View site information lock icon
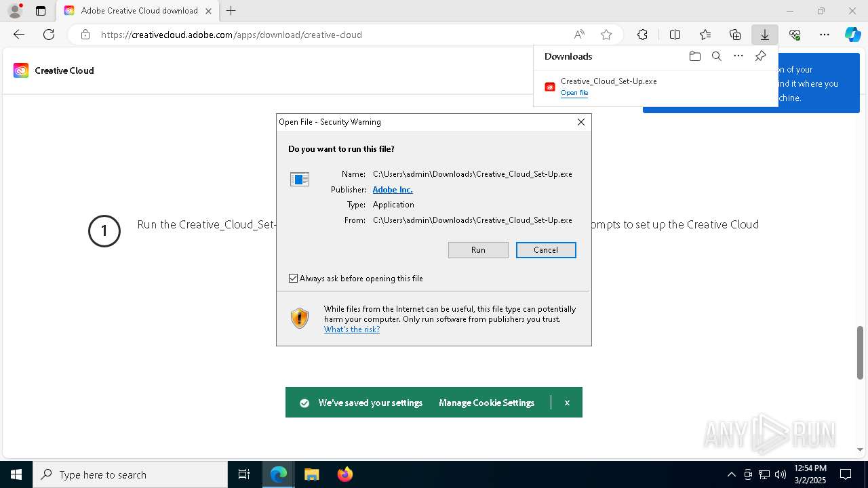 [85, 35]
